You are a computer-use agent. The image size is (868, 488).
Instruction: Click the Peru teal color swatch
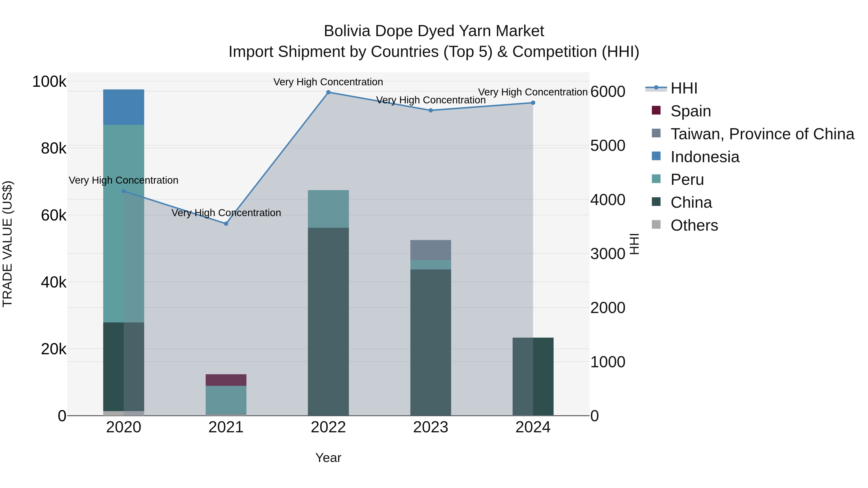pyautogui.click(x=656, y=179)
